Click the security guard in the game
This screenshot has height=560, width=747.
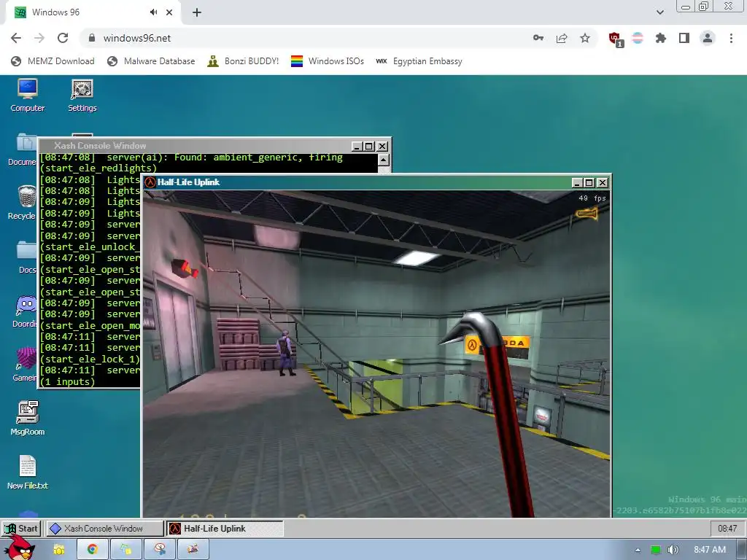tap(286, 353)
